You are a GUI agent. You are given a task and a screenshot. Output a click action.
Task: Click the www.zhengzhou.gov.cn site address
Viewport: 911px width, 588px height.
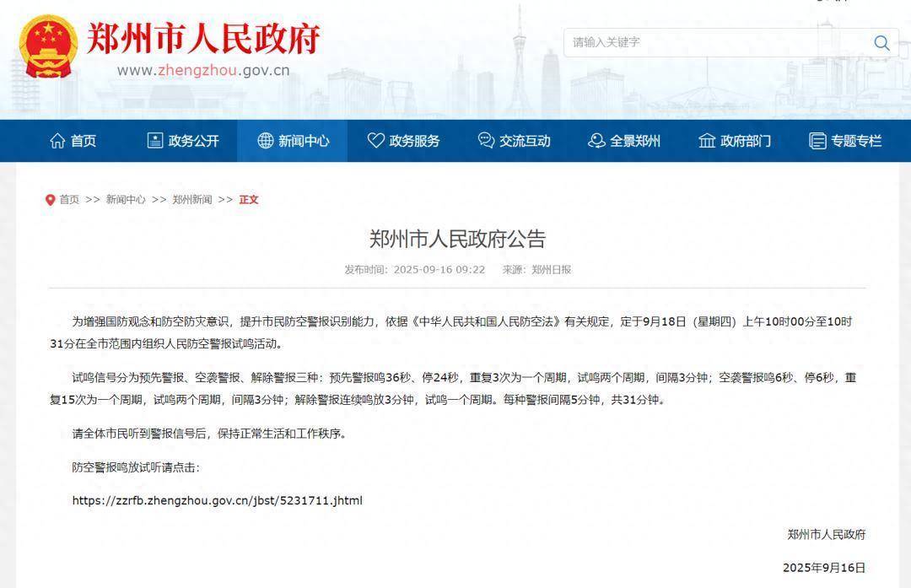(x=203, y=70)
